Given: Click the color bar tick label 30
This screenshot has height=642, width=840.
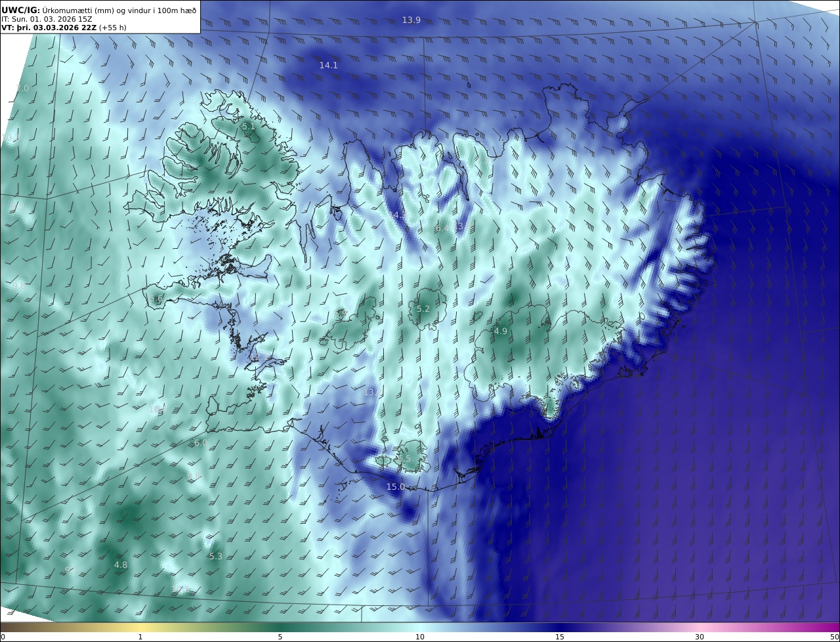Looking at the screenshot, I should pos(700,637).
